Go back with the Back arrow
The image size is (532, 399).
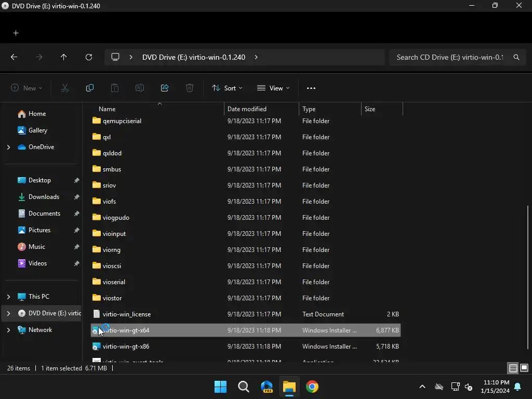pyautogui.click(x=14, y=57)
